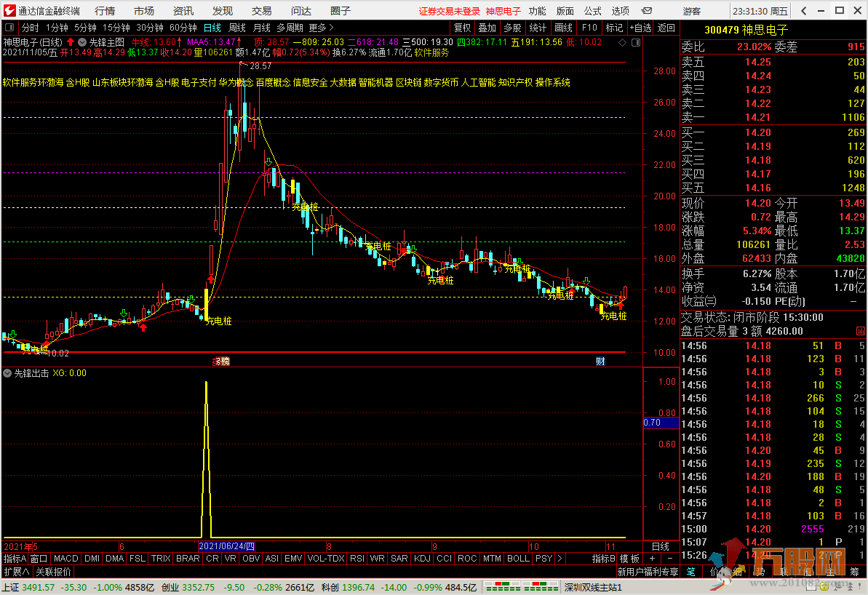This screenshot has width=868, height=595.
Task: Open the 交易 trading menu
Action: [x=262, y=10]
